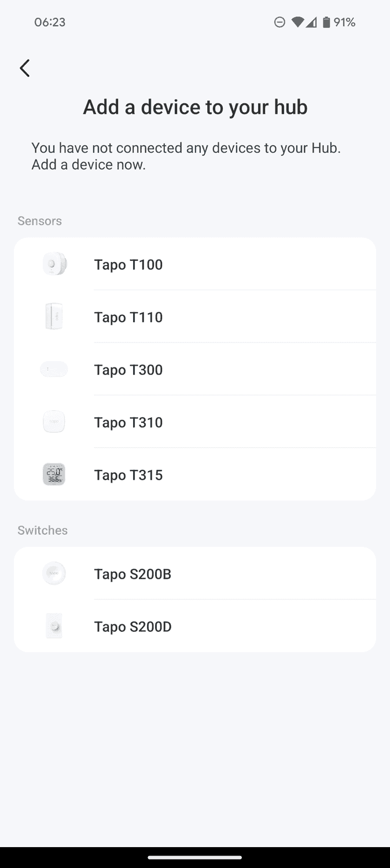Select Tapo T110 from the sensors list

128,317
